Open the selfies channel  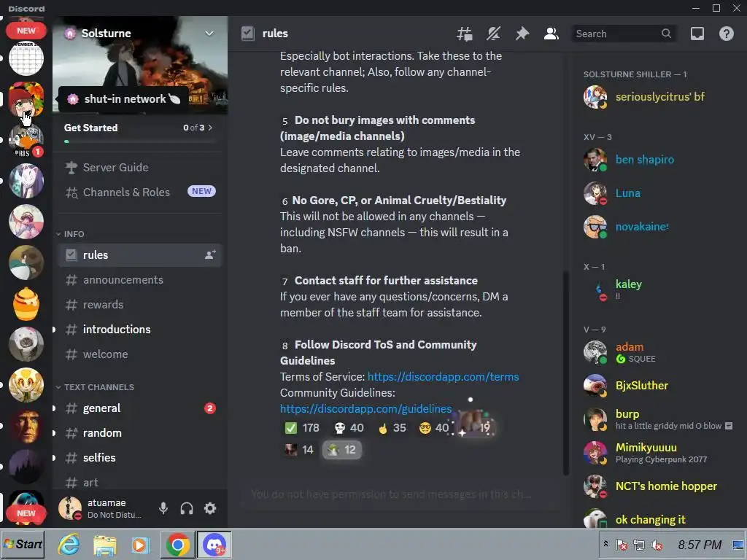tap(139, 458)
